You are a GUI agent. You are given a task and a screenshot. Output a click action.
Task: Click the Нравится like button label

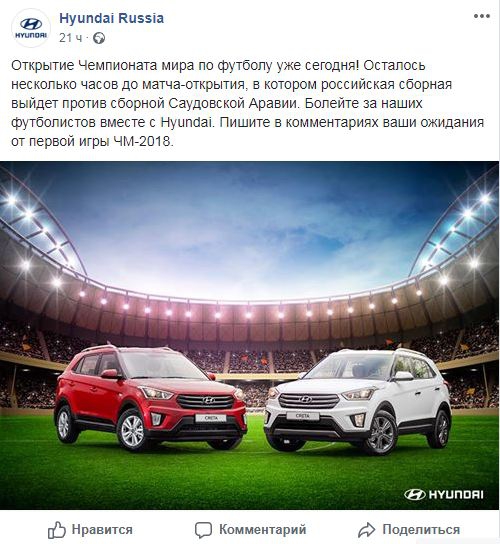point(102,530)
